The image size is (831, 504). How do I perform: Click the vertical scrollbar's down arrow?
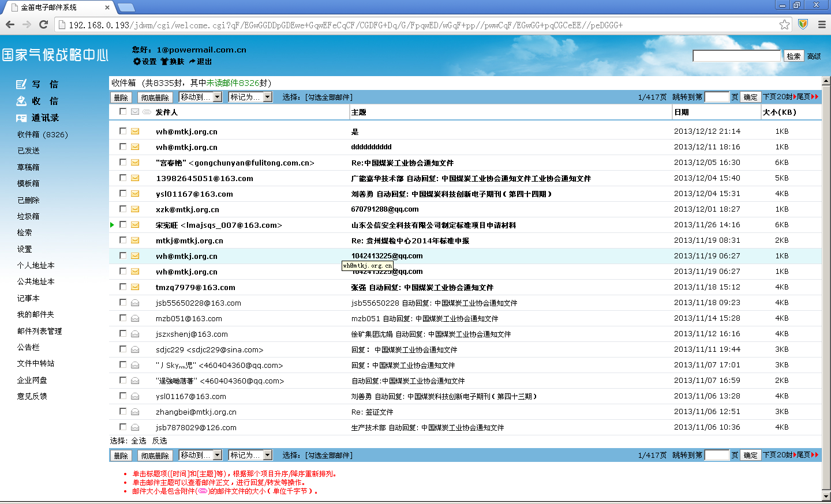click(826, 495)
